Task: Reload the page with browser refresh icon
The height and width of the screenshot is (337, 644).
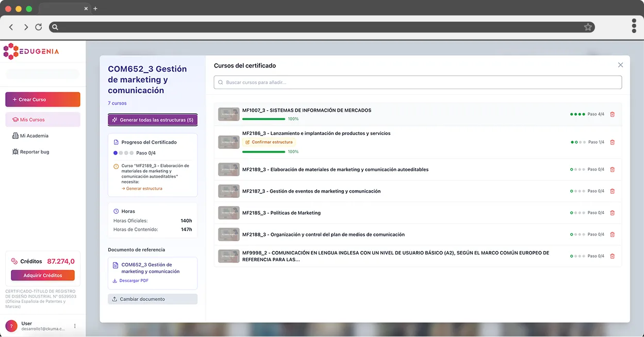Action: point(39,27)
